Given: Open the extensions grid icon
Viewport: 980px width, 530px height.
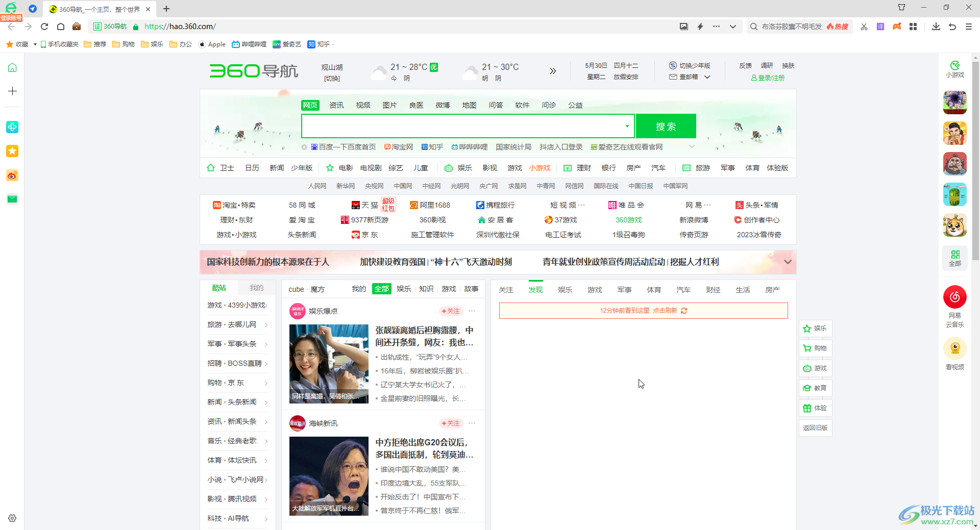Looking at the screenshot, I should click(913, 27).
